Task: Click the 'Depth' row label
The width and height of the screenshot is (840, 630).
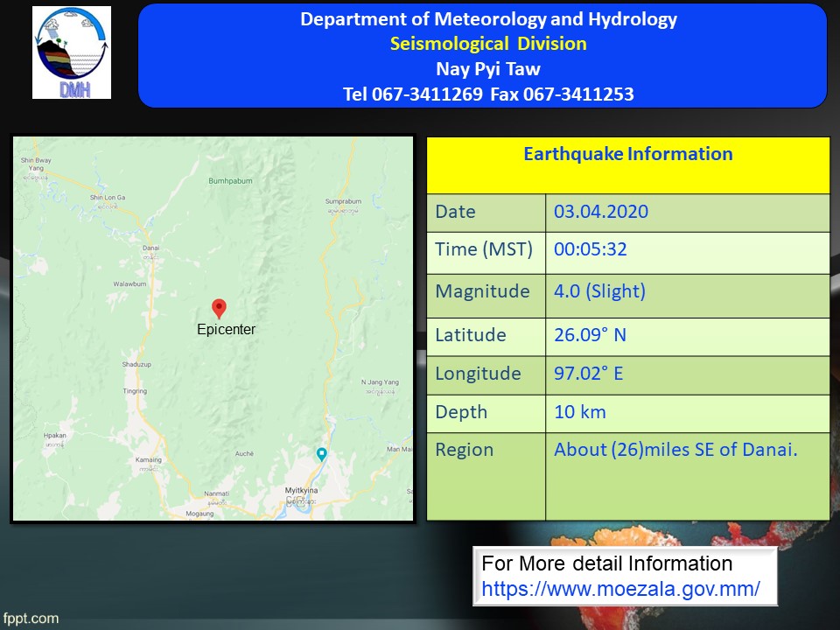Action: [x=461, y=412]
